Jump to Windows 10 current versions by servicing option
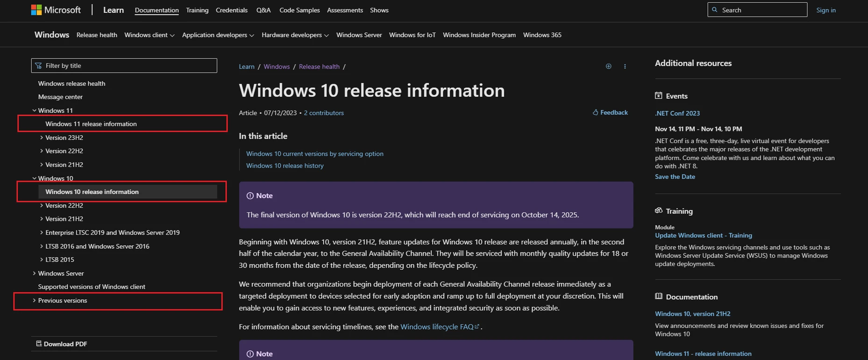The height and width of the screenshot is (360, 868). (315, 154)
